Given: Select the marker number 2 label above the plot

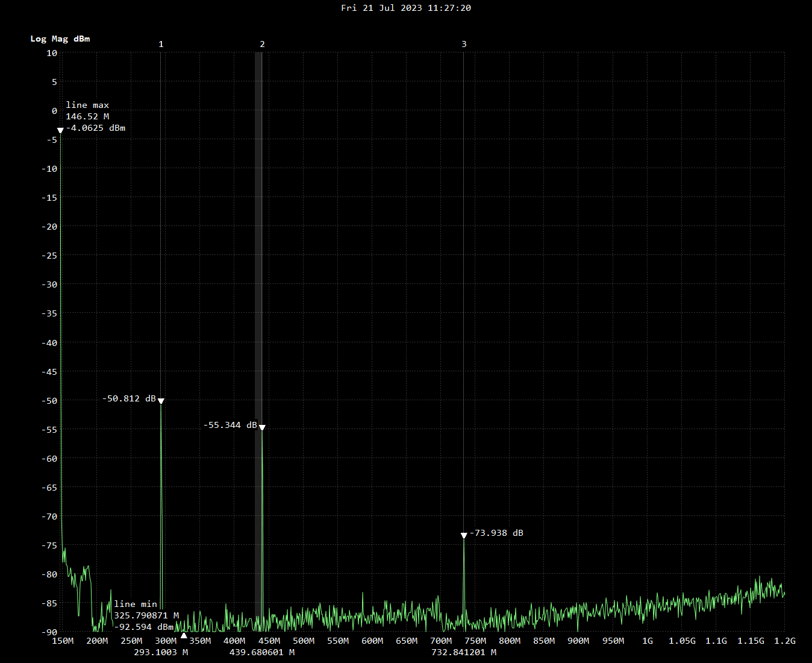Looking at the screenshot, I should pyautogui.click(x=262, y=44).
